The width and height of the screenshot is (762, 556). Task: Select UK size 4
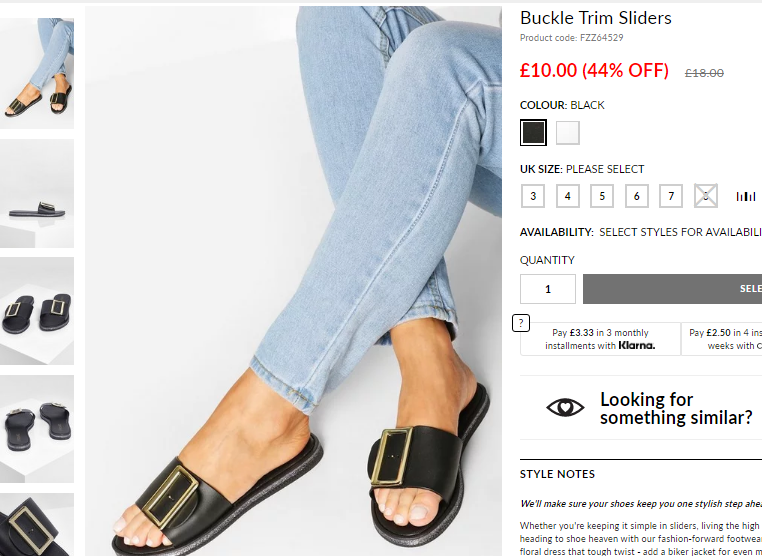[568, 196]
